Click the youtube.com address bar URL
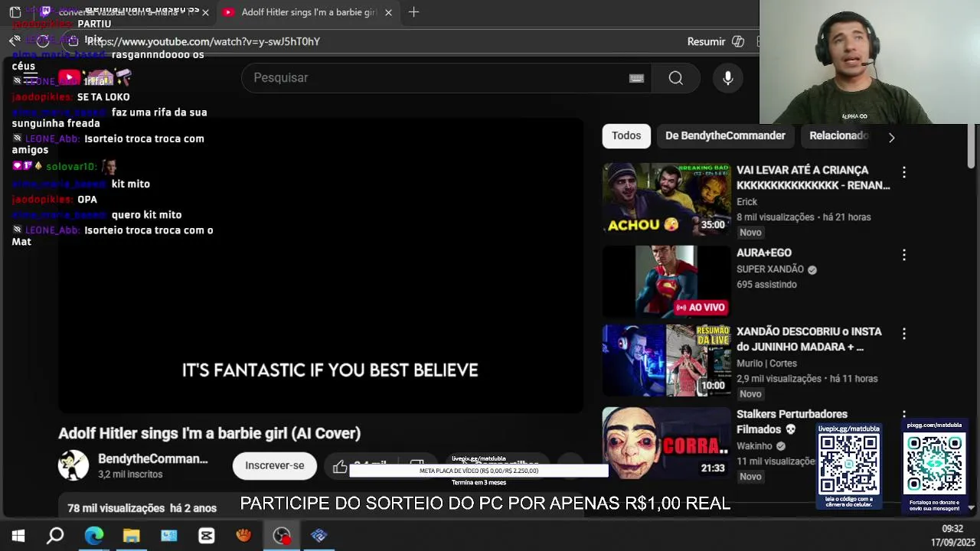This screenshot has width=980, height=551. click(203, 41)
